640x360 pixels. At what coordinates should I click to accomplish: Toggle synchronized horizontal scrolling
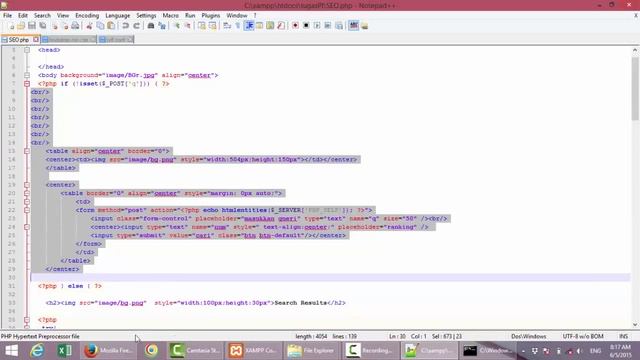(213, 26)
